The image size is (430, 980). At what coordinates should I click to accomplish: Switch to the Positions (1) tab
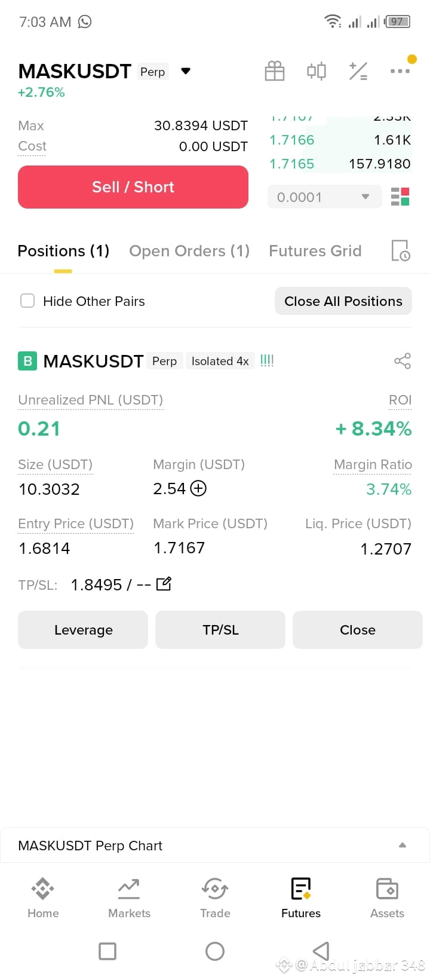[x=63, y=251]
